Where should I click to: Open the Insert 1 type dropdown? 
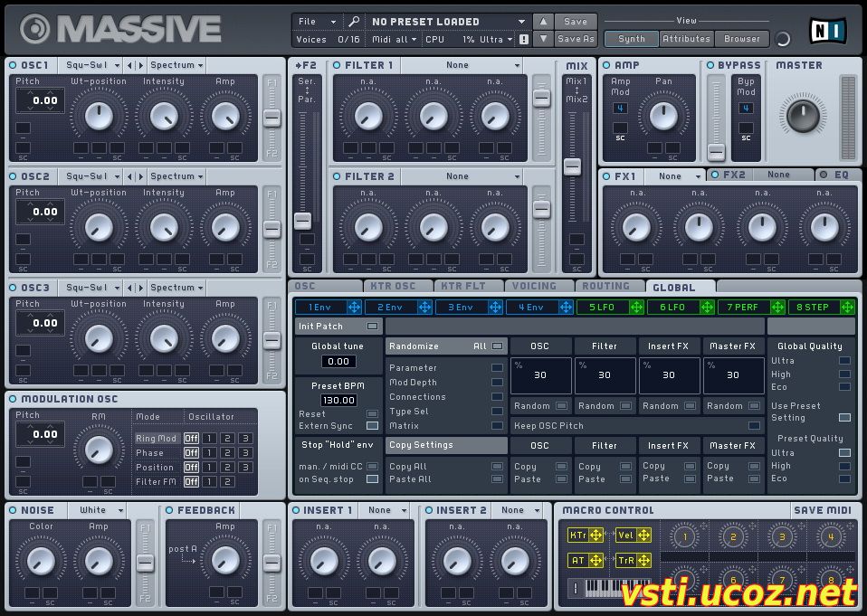point(385,510)
